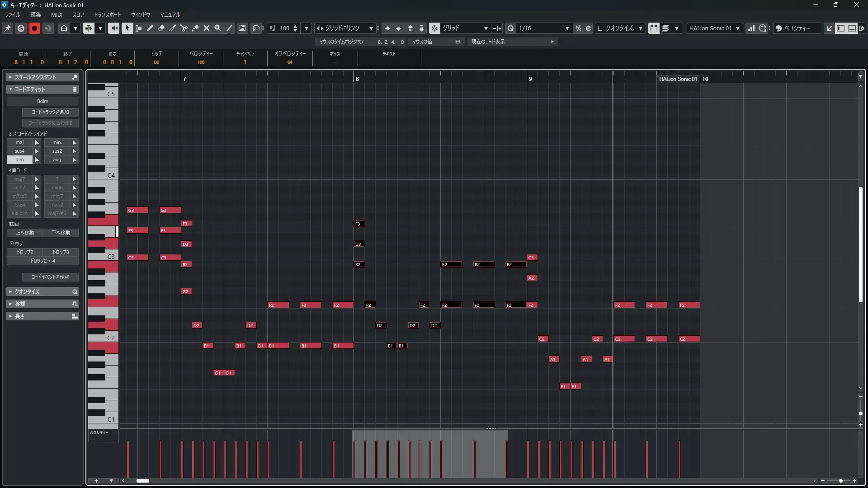Toggle the red Record in Editor button
Screen dimensions: 868x488
[34, 28]
